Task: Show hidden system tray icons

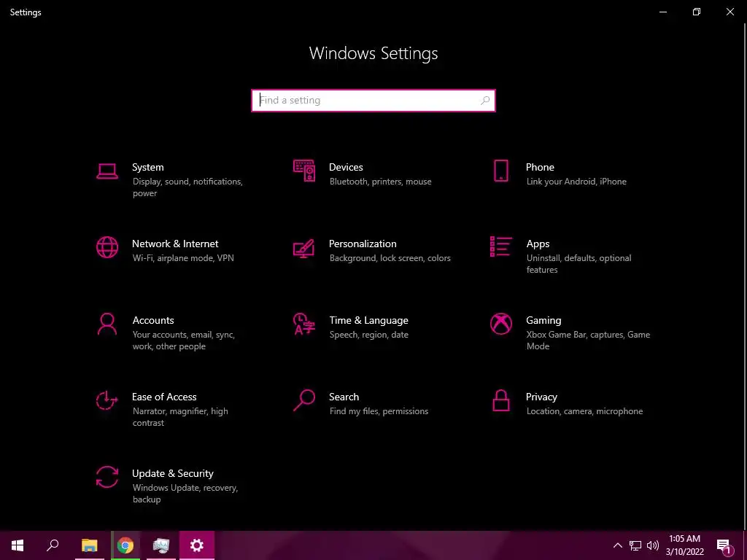Action: point(617,545)
